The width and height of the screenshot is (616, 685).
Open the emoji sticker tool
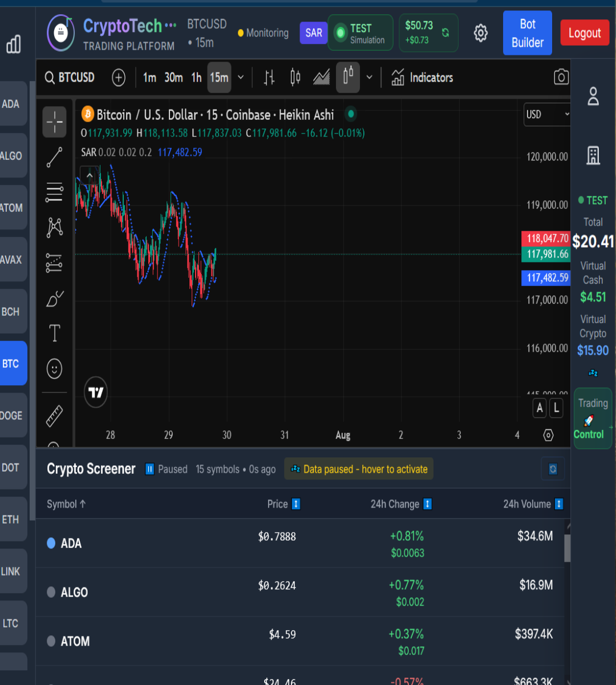(55, 369)
